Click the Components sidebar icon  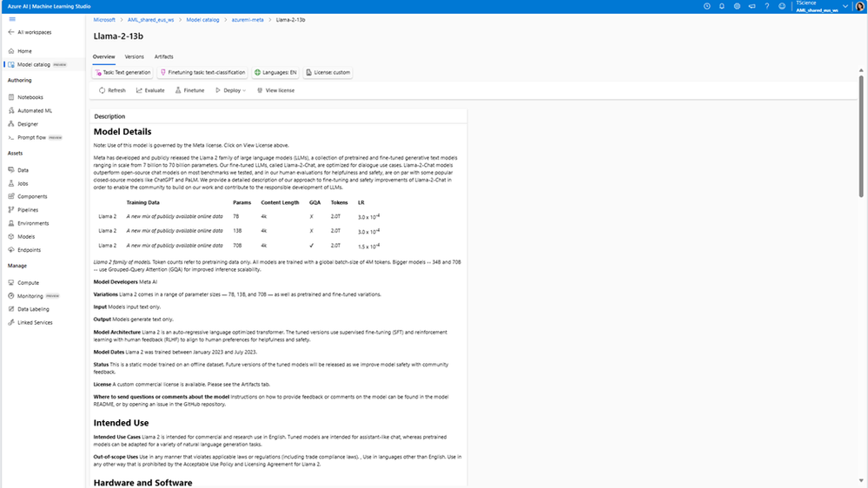(11, 196)
